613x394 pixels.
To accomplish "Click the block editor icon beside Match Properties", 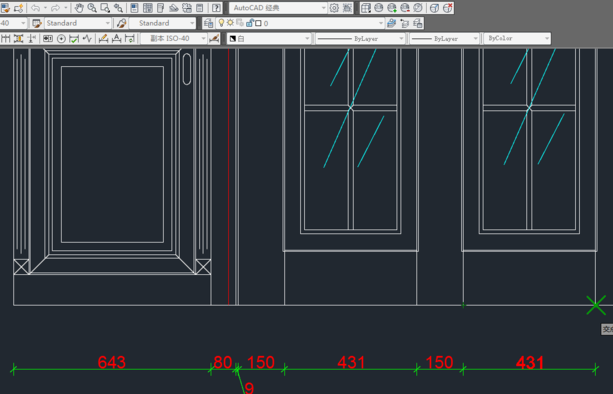I will (x=18, y=7).
